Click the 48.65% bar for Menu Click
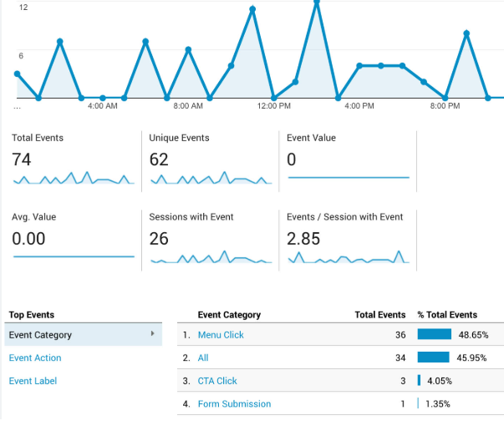Image resolution: width=504 pixels, height=436 pixels. (x=434, y=335)
